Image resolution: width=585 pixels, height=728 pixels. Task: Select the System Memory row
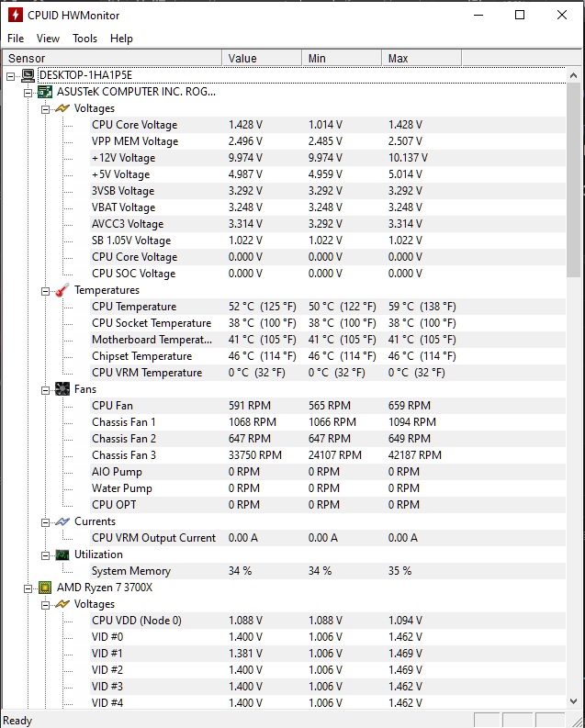pyautogui.click(x=327, y=571)
